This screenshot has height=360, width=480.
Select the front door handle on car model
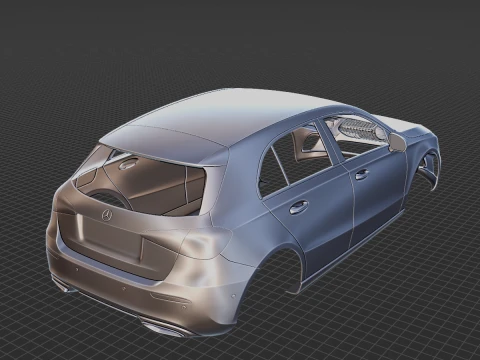(x=362, y=174)
